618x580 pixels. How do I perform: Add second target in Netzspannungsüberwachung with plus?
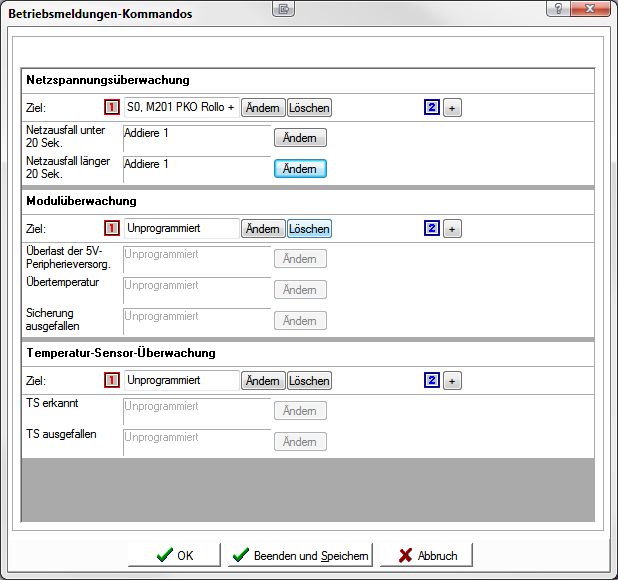point(452,107)
